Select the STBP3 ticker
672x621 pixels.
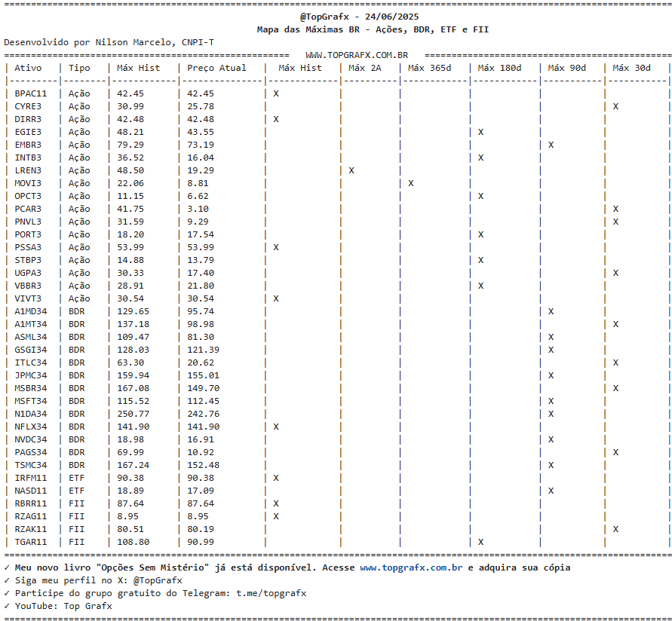28,261
